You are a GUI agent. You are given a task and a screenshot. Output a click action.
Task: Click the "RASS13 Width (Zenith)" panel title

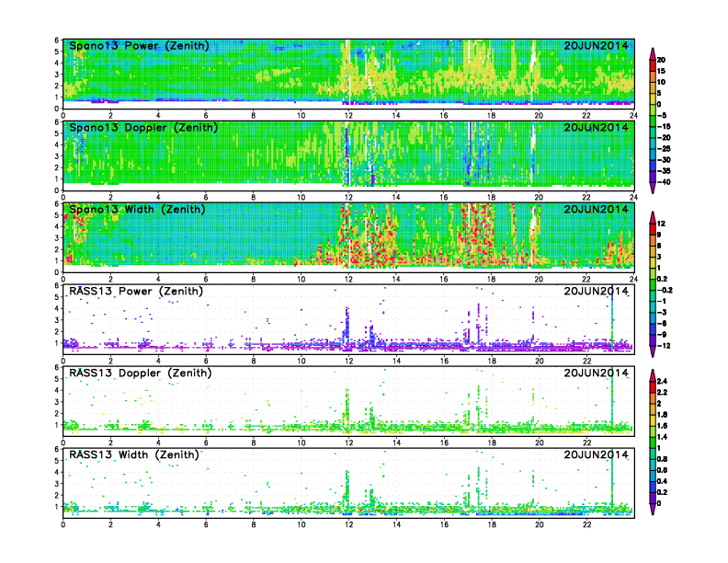click(133, 454)
